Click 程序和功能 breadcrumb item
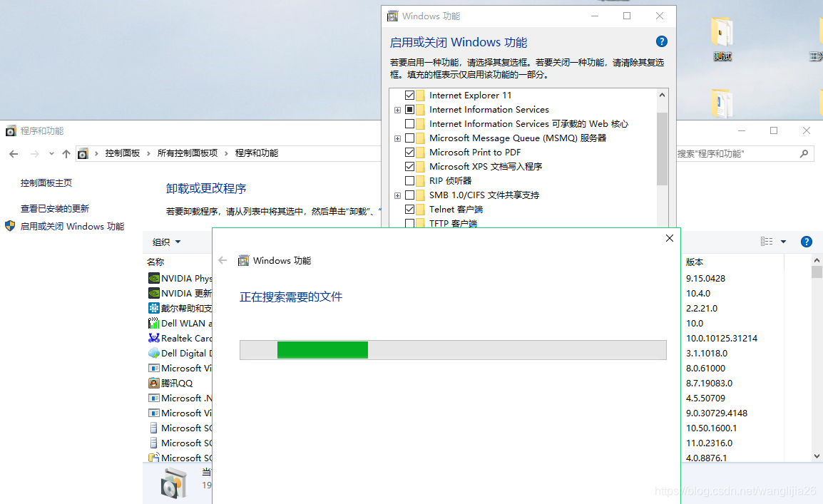This screenshot has width=823, height=504. click(257, 153)
